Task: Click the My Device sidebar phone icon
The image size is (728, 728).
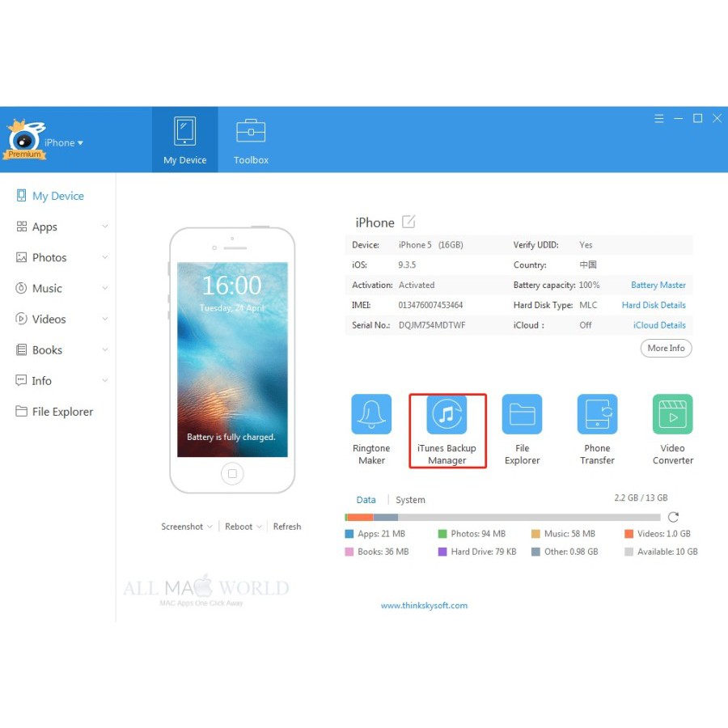Action: (x=21, y=196)
